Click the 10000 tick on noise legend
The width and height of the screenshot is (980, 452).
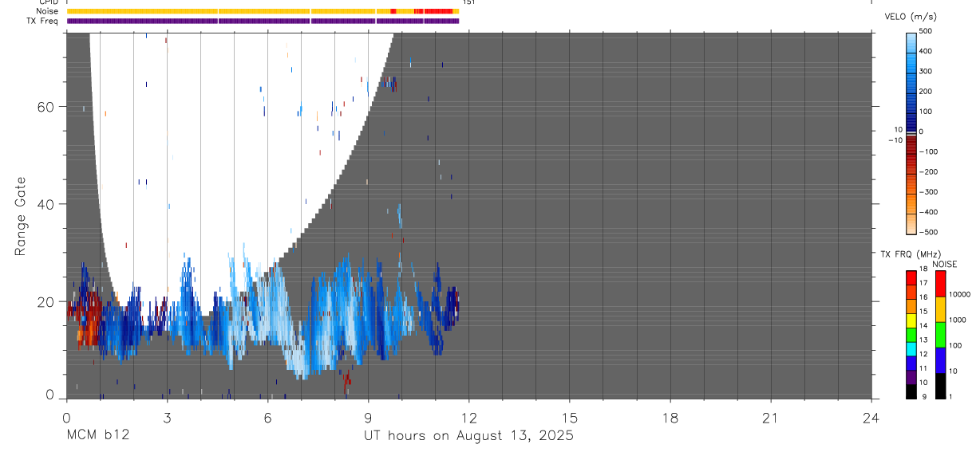(959, 294)
